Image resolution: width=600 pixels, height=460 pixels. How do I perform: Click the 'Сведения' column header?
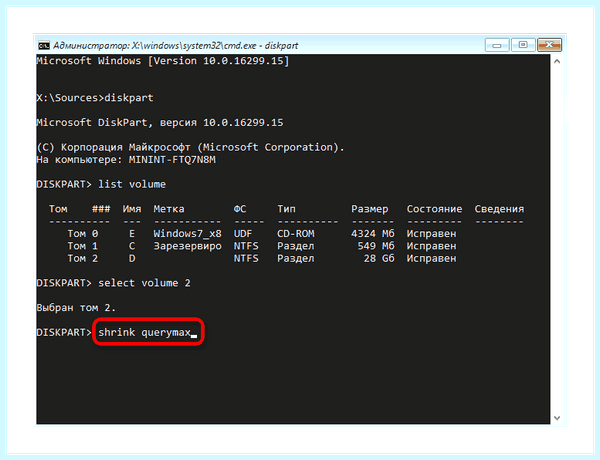tap(499, 209)
